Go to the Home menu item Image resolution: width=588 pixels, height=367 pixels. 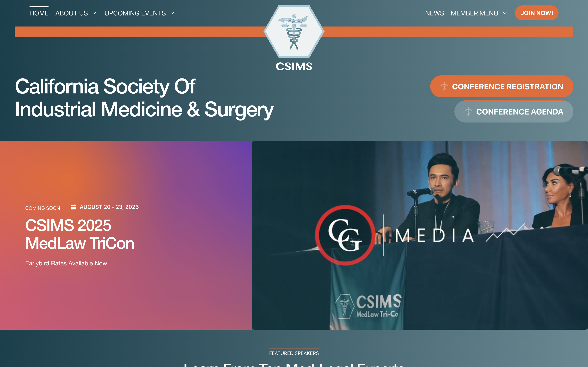(x=39, y=13)
